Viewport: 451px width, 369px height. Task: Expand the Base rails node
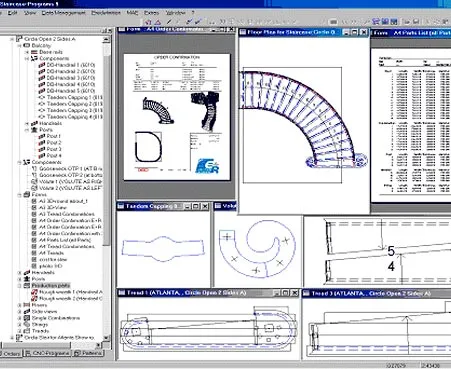click(x=27, y=52)
